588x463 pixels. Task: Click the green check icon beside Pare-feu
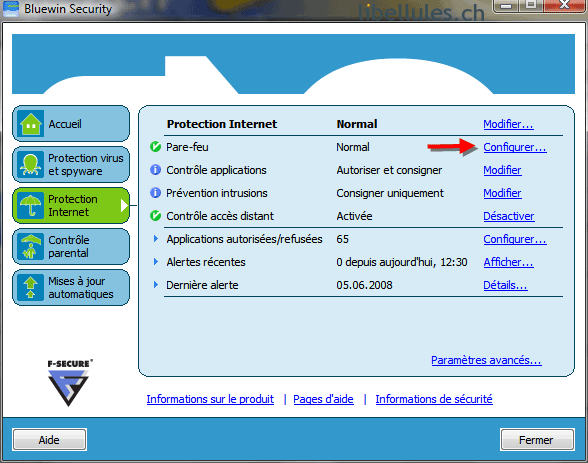[155, 147]
